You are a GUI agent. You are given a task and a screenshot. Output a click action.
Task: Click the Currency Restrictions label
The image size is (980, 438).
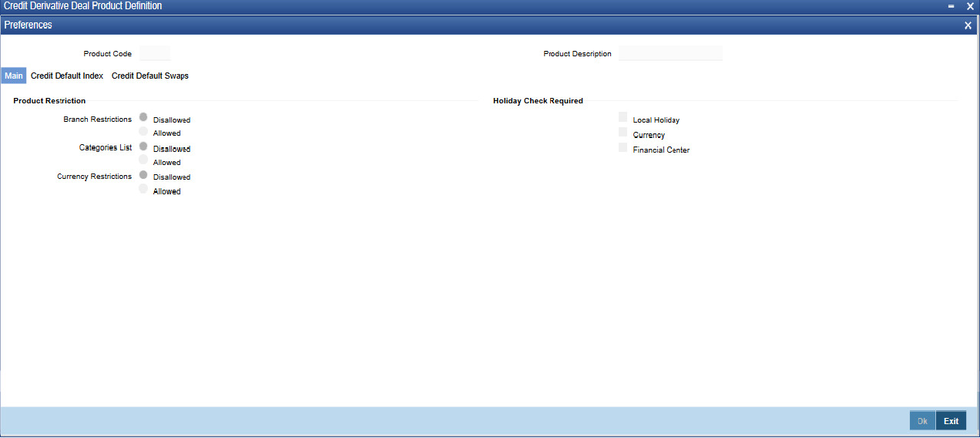point(95,177)
